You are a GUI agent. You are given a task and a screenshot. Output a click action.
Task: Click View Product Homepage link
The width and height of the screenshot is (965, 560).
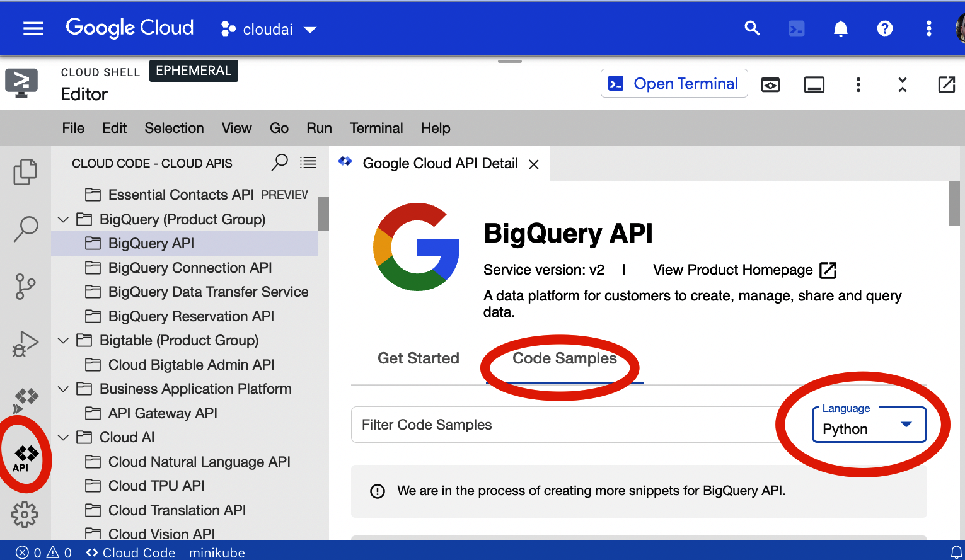pyautogui.click(x=744, y=270)
